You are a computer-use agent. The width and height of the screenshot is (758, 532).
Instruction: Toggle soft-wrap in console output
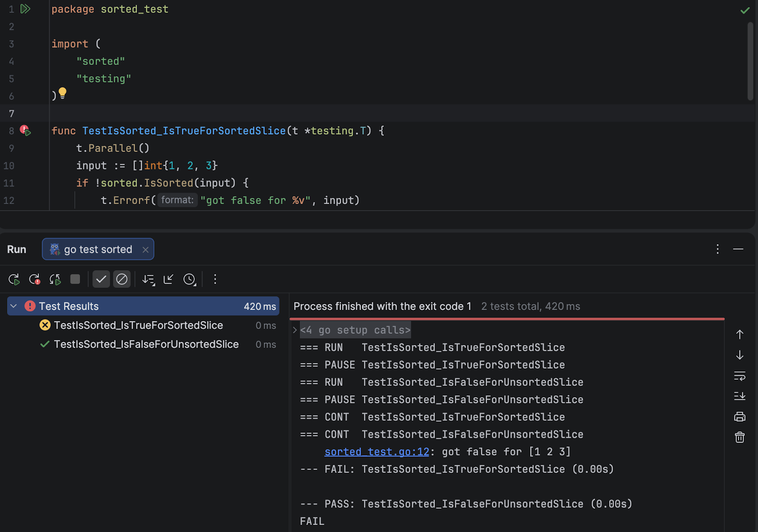pyautogui.click(x=740, y=376)
